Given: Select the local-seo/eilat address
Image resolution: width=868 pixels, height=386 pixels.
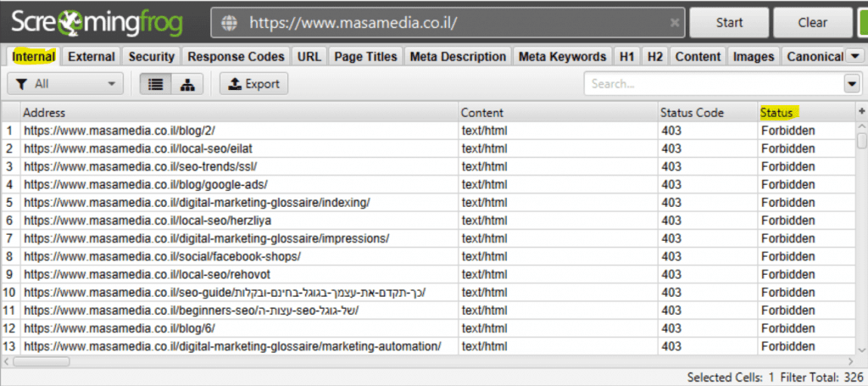Looking at the screenshot, I should [x=240, y=148].
